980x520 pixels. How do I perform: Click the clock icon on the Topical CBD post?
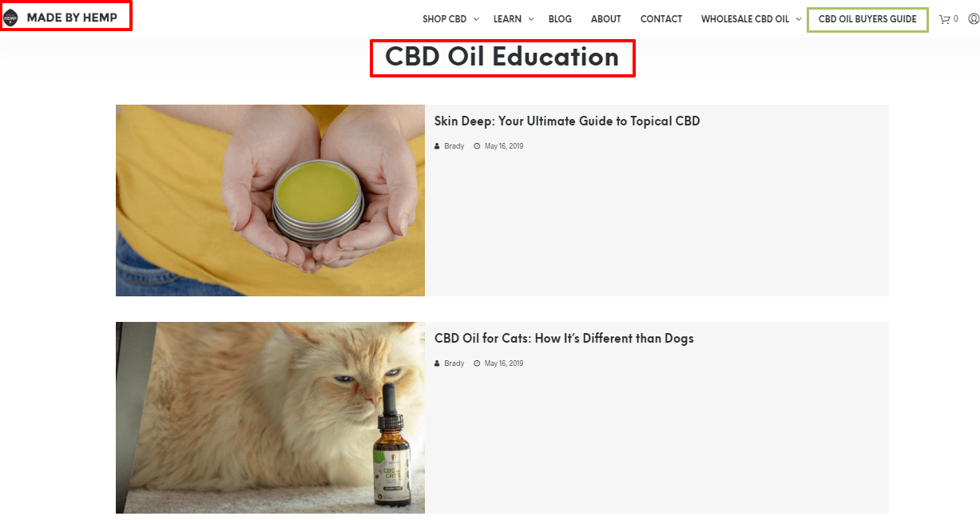(x=477, y=146)
